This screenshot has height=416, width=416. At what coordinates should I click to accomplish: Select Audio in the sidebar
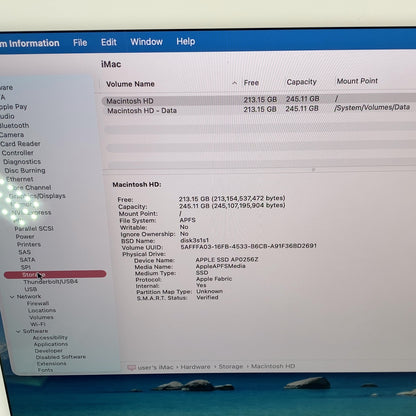[7, 116]
